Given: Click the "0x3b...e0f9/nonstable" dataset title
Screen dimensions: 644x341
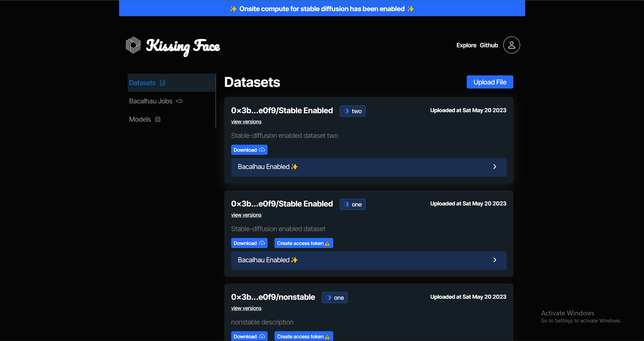Looking at the screenshot, I should pos(273,297).
